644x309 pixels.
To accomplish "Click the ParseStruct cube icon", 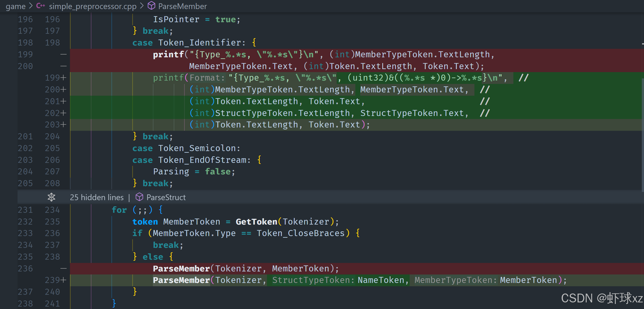I will coord(139,197).
